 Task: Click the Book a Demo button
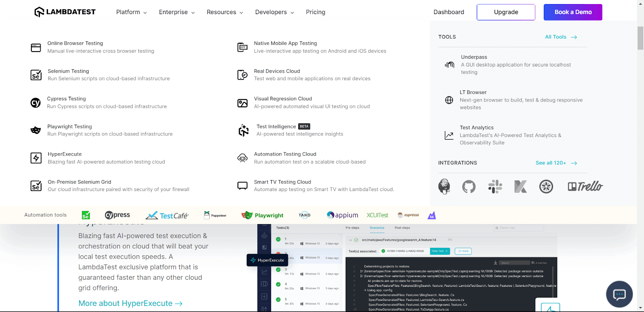pyautogui.click(x=573, y=12)
